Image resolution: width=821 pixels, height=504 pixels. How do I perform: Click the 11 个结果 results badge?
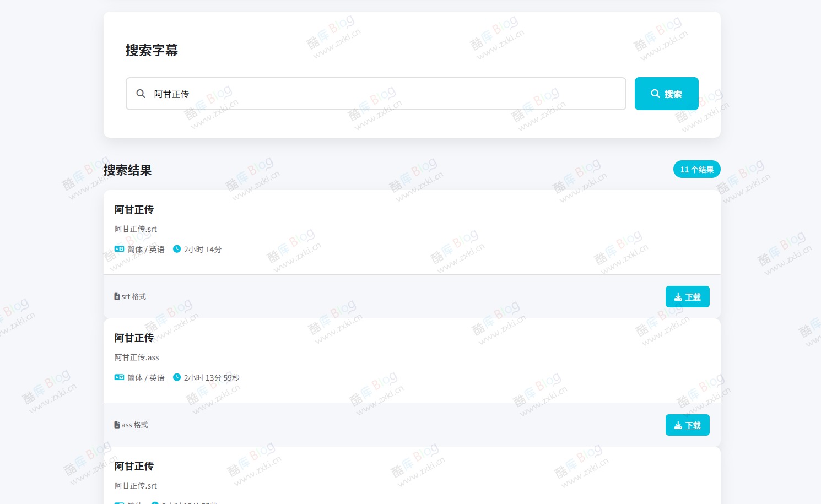(x=696, y=169)
